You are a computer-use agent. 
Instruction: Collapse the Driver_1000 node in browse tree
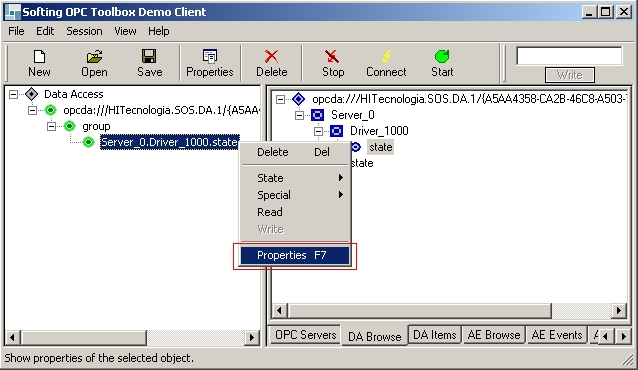pos(319,131)
